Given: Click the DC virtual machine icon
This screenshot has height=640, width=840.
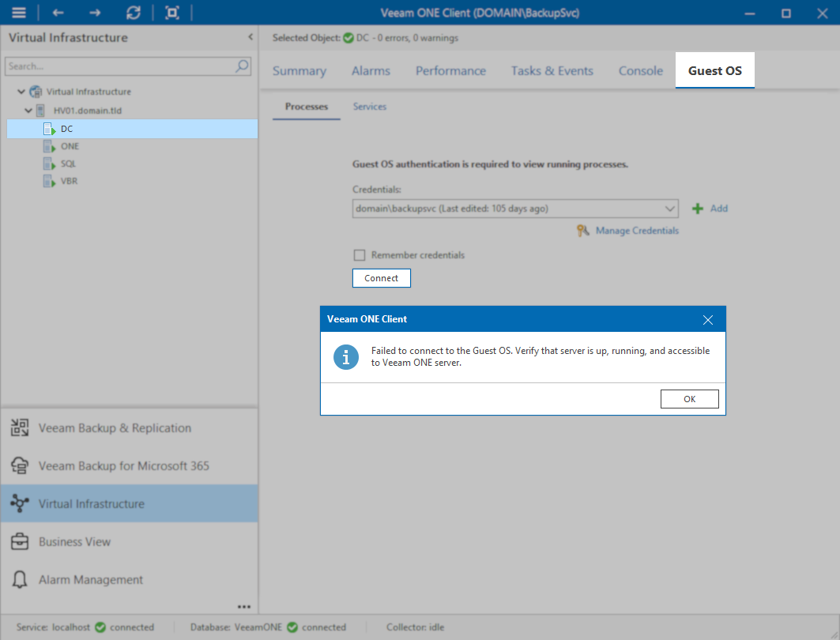Looking at the screenshot, I should click(49, 129).
